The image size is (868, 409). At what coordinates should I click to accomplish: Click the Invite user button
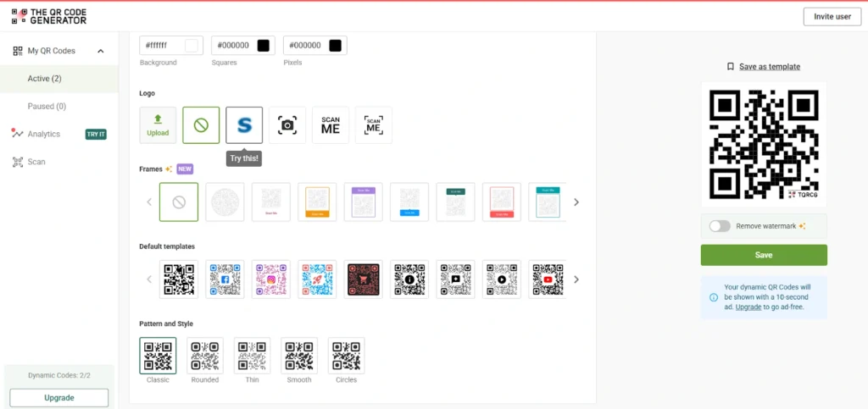pyautogui.click(x=832, y=17)
